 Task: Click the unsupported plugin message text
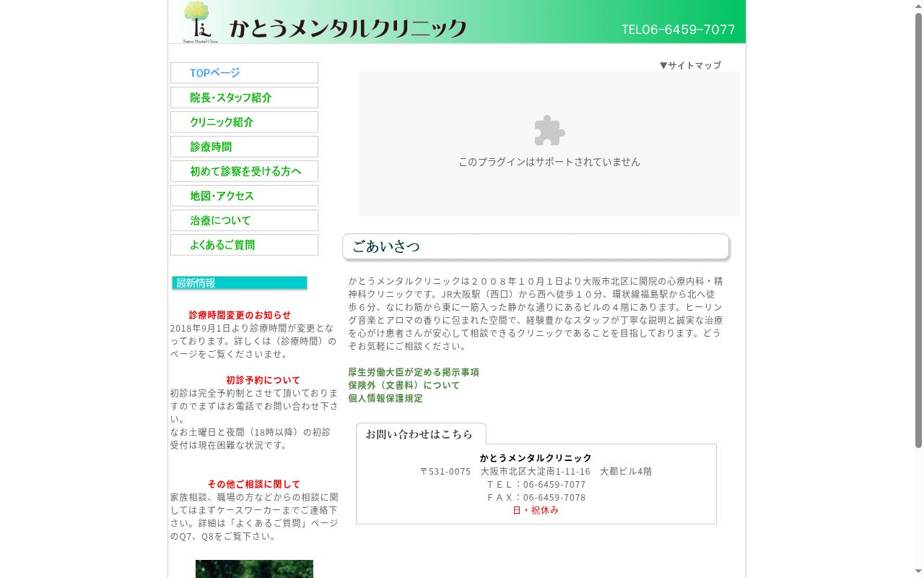tap(549, 162)
